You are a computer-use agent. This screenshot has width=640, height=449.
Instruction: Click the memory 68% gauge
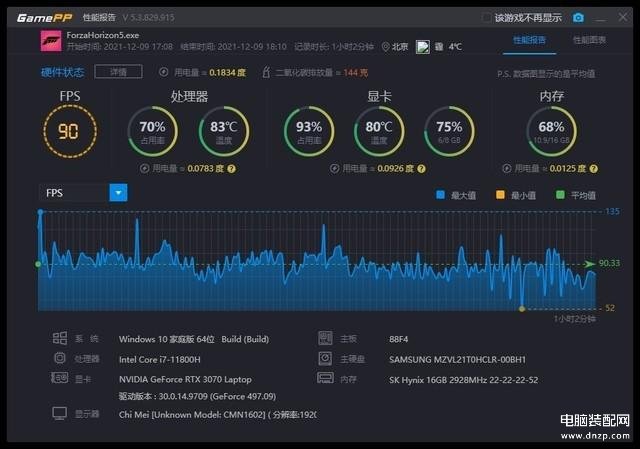pyautogui.click(x=551, y=131)
